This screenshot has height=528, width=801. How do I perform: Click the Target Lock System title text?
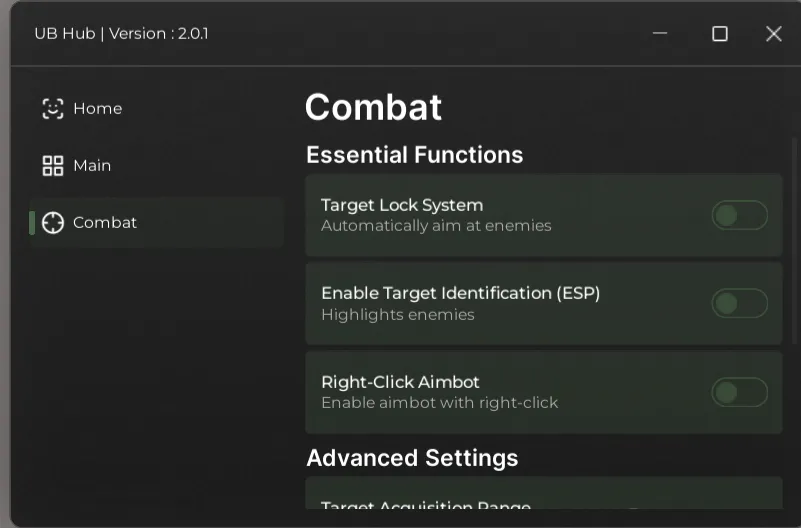coord(402,205)
